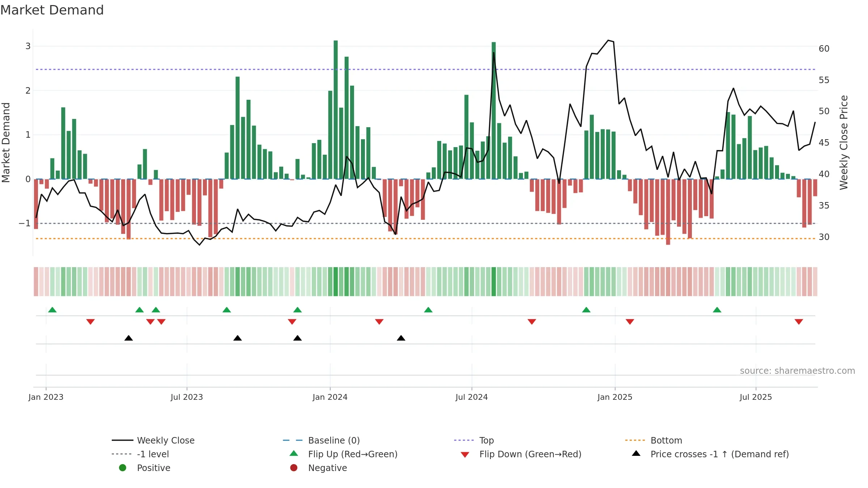Click Flip Up (Red→Green) legend label

(x=353, y=454)
